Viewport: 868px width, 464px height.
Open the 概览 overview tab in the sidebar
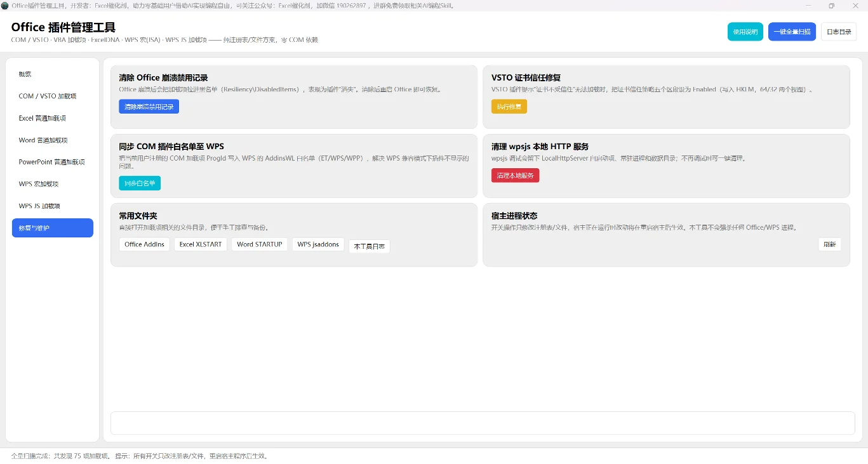53,74
